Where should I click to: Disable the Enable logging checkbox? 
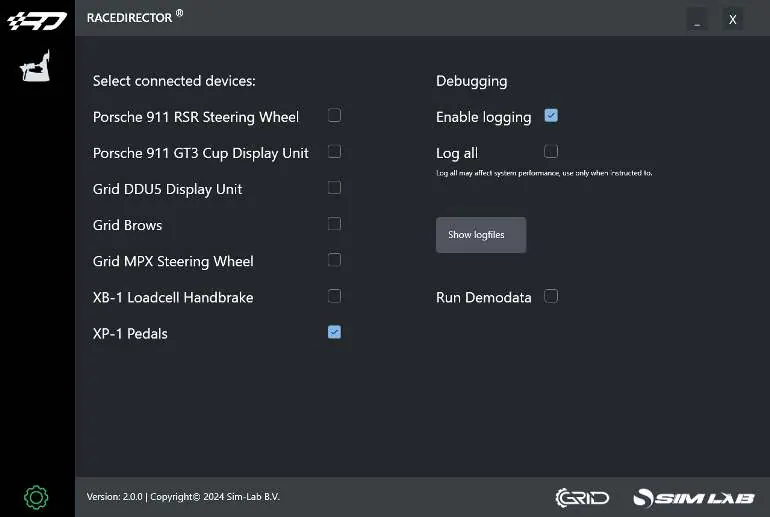[x=551, y=115]
